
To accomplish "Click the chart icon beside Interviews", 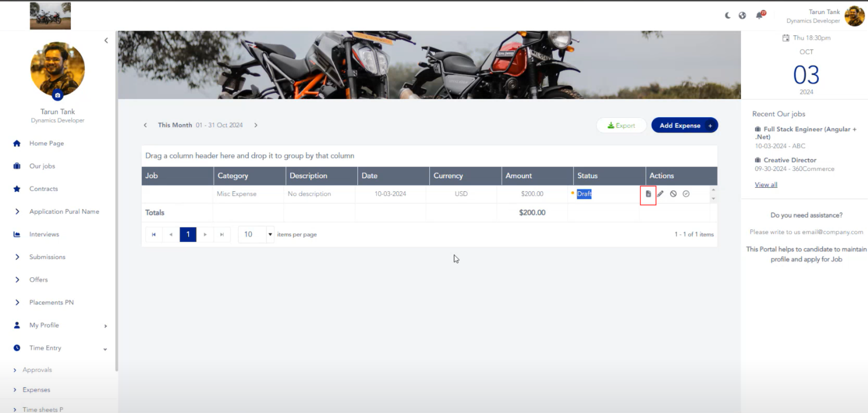I will pyautogui.click(x=17, y=234).
